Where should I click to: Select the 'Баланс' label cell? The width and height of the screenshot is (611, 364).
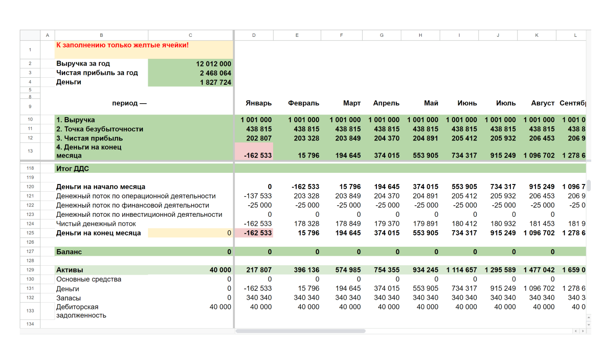[x=101, y=252]
